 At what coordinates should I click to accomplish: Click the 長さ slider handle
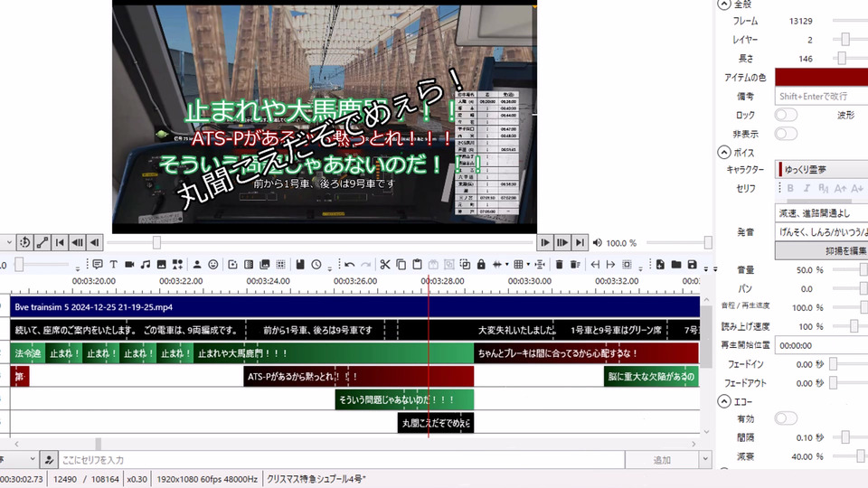click(x=842, y=58)
